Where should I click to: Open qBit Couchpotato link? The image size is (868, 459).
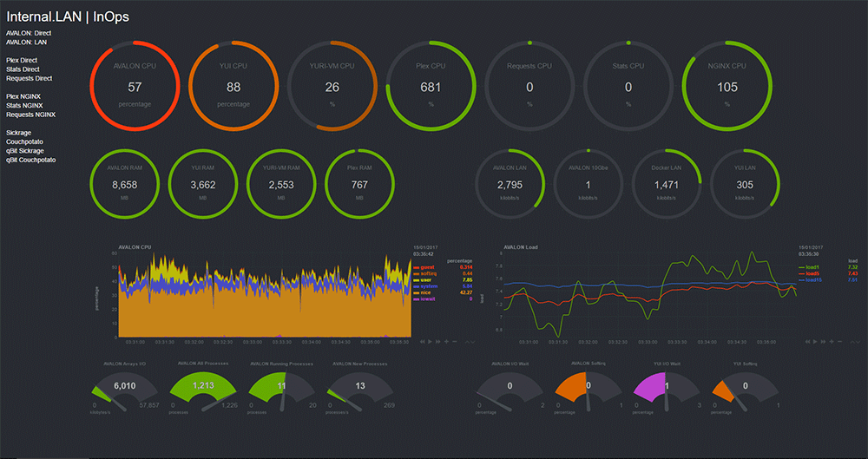31,160
